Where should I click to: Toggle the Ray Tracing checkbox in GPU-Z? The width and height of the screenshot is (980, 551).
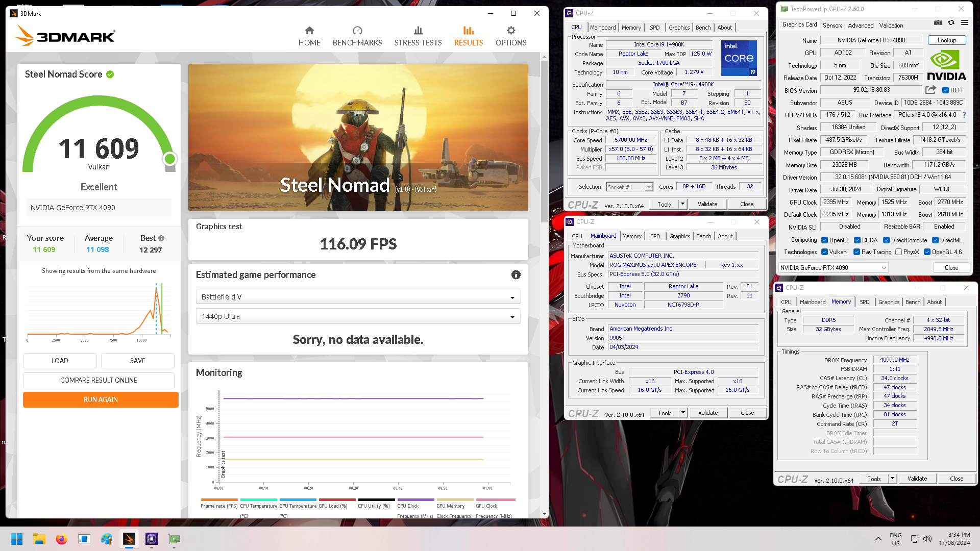pos(856,252)
